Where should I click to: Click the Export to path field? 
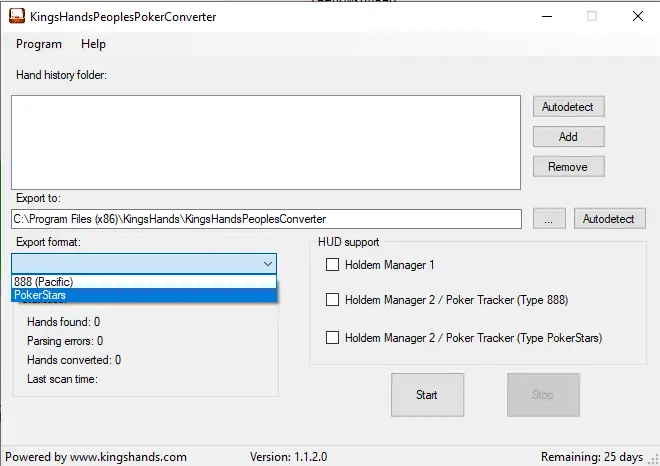point(266,219)
